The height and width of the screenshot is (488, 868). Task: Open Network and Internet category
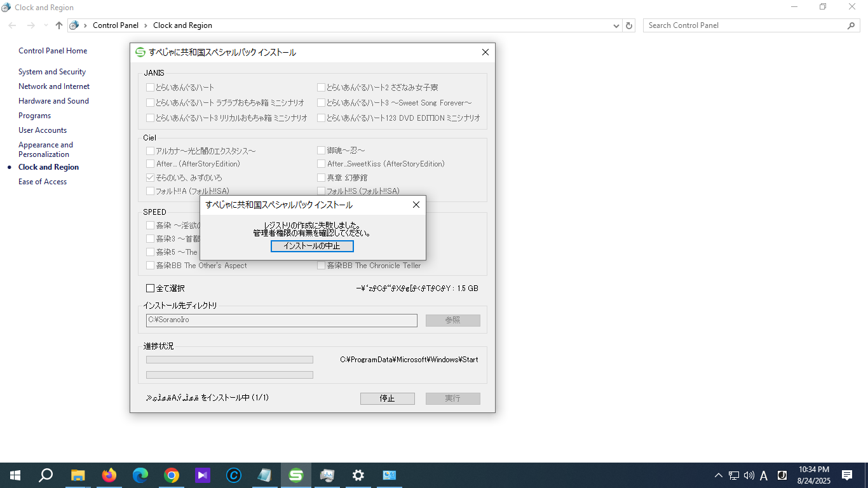click(x=54, y=86)
